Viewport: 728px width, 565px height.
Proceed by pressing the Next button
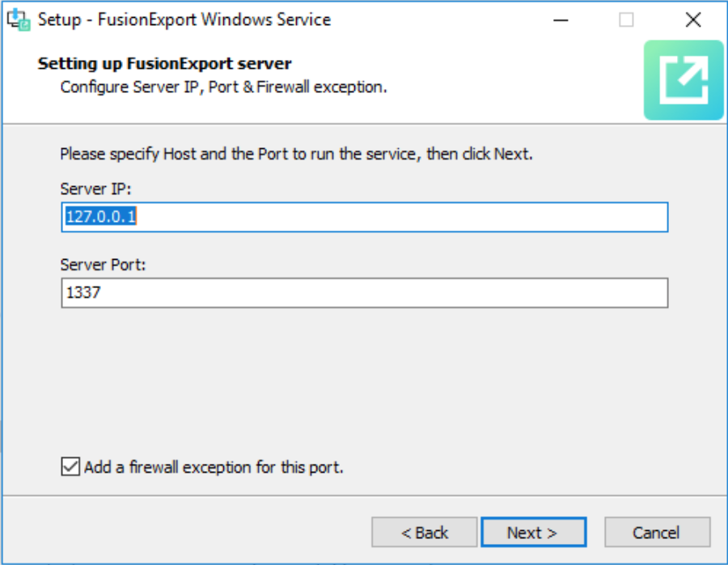tap(533, 533)
